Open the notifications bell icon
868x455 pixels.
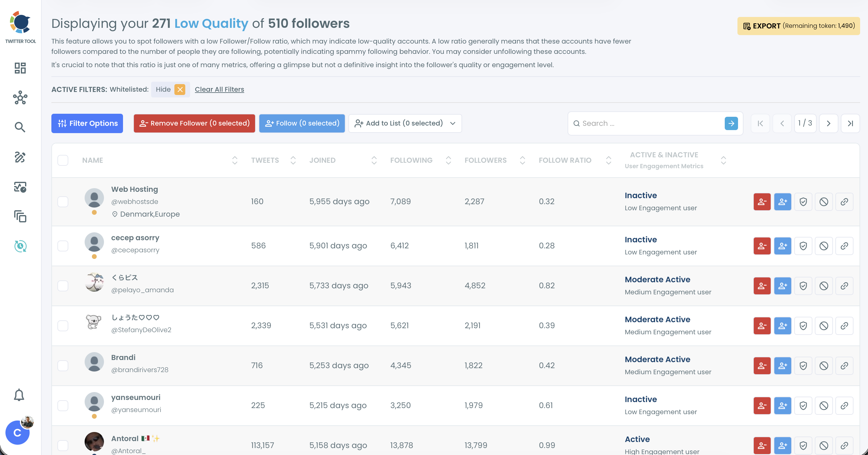coord(19,395)
